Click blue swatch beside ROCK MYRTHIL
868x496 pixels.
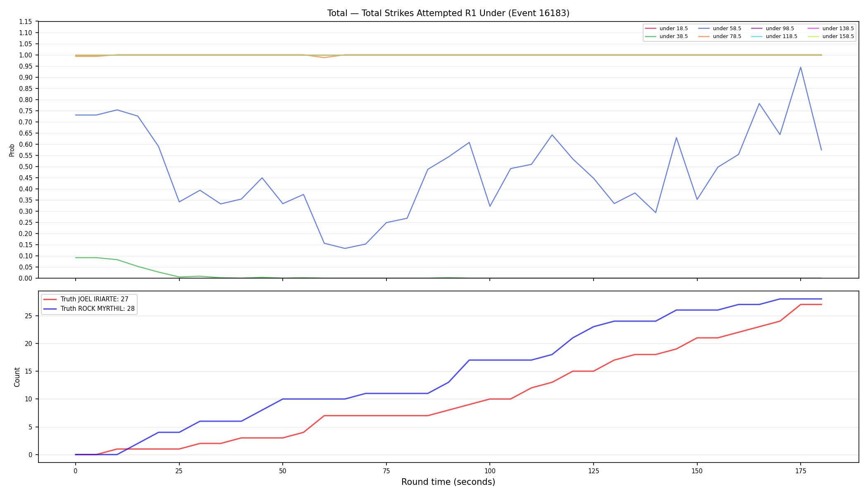pyautogui.click(x=50, y=309)
